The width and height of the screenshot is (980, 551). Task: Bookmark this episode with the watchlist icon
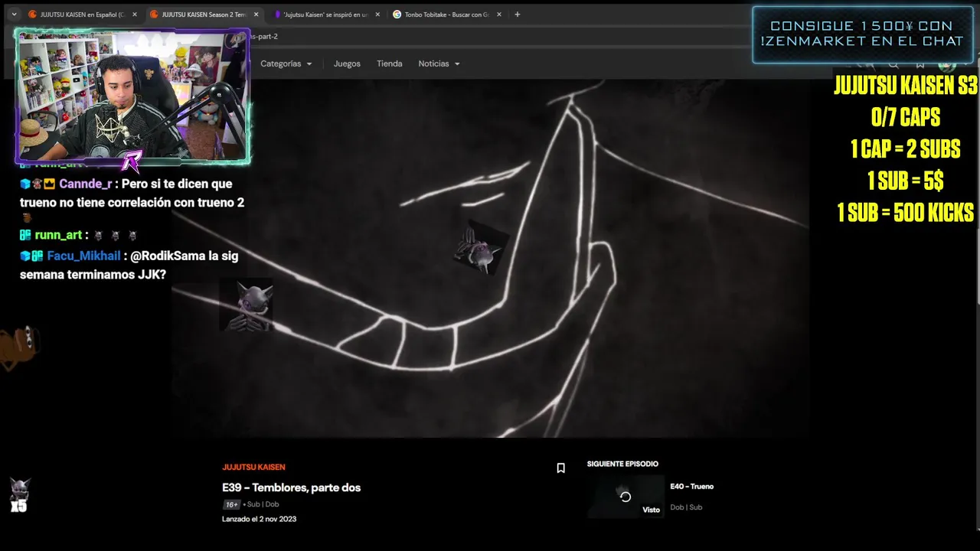coord(560,468)
